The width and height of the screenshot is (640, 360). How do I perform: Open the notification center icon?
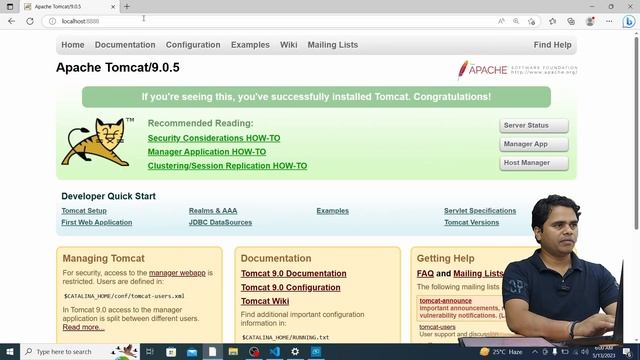click(x=627, y=351)
